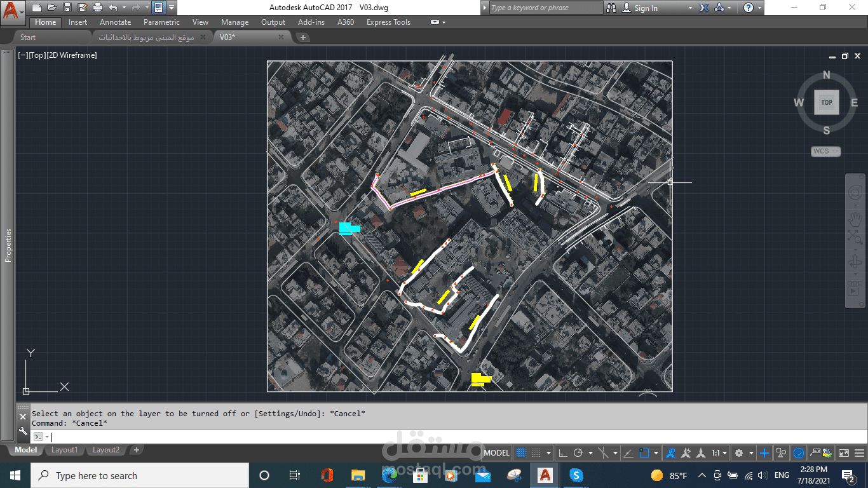Viewport: 868px width, 488px height.
Task: Click the Clean Screen icon in status bar
Action: point(844,453)
